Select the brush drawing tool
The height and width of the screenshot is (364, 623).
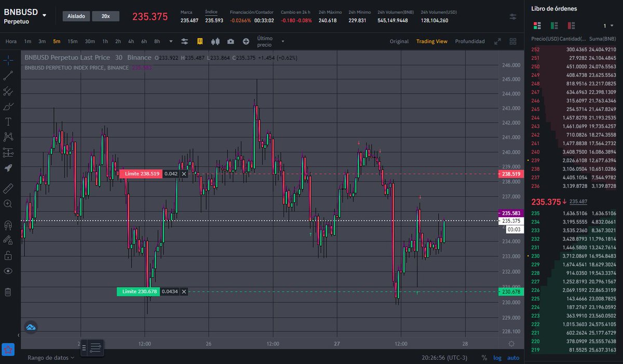(x=8, y=106)
